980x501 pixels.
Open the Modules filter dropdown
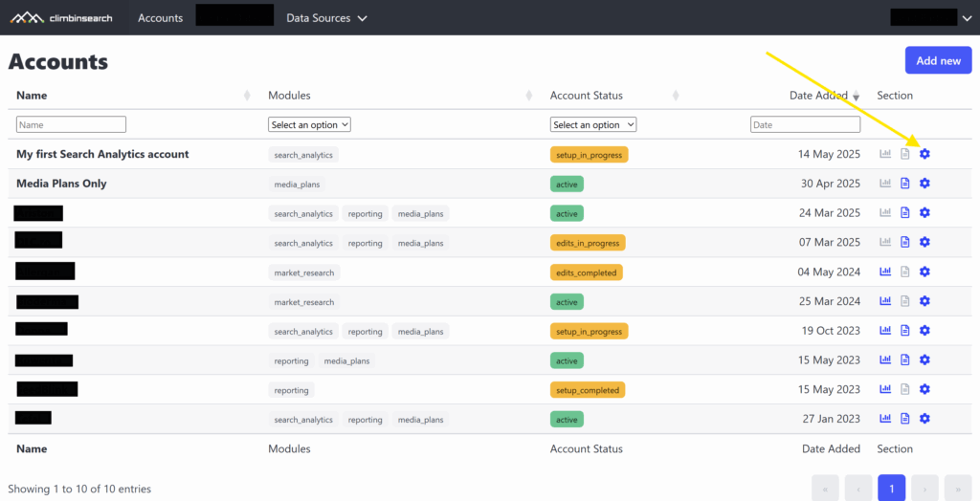pos(309,124)
